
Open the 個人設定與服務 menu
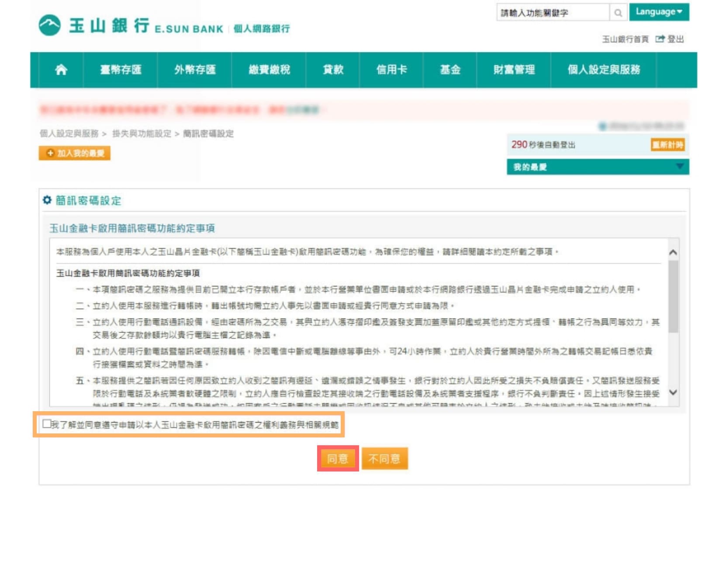click(604, 70)
